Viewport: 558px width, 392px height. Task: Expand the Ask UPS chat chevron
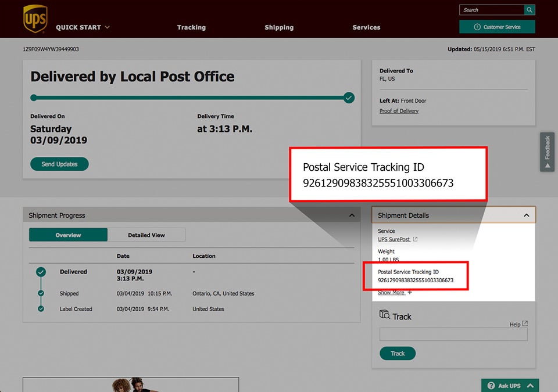coord(530,386)
